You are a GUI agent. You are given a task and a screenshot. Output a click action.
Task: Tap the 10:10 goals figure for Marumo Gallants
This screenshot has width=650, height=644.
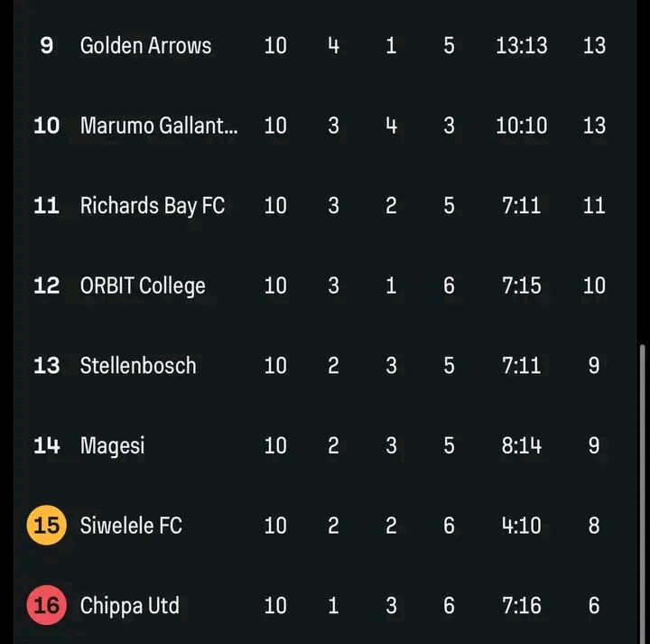[521, 126]
